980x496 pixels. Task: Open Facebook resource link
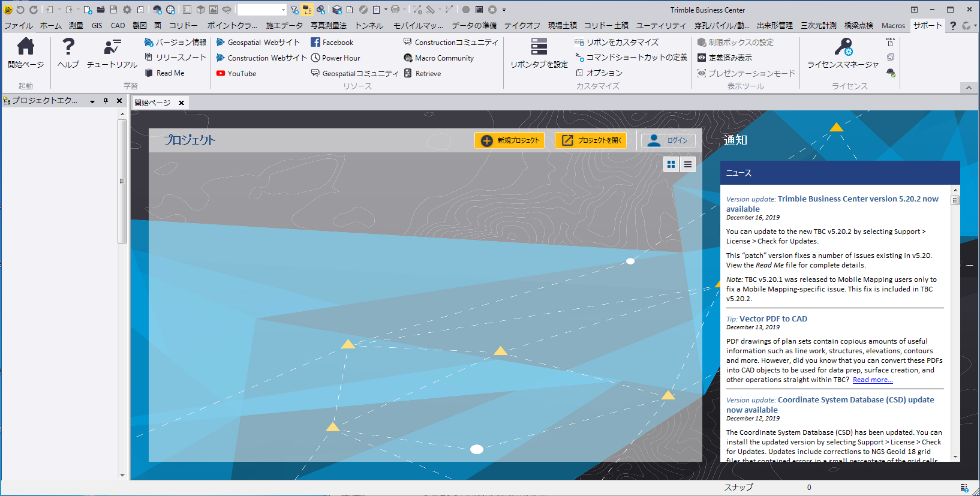pyautogui.click(x=332, y=42)
